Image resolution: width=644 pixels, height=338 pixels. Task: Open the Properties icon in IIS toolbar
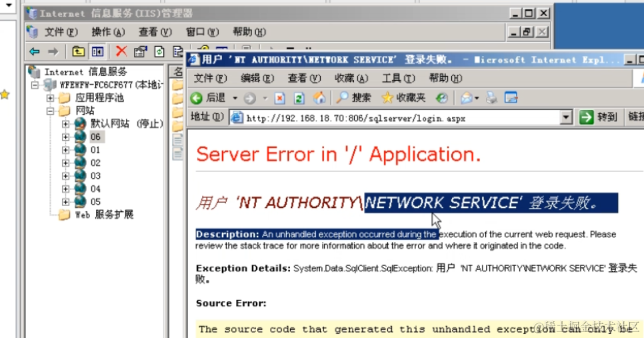tap(140, 51)
